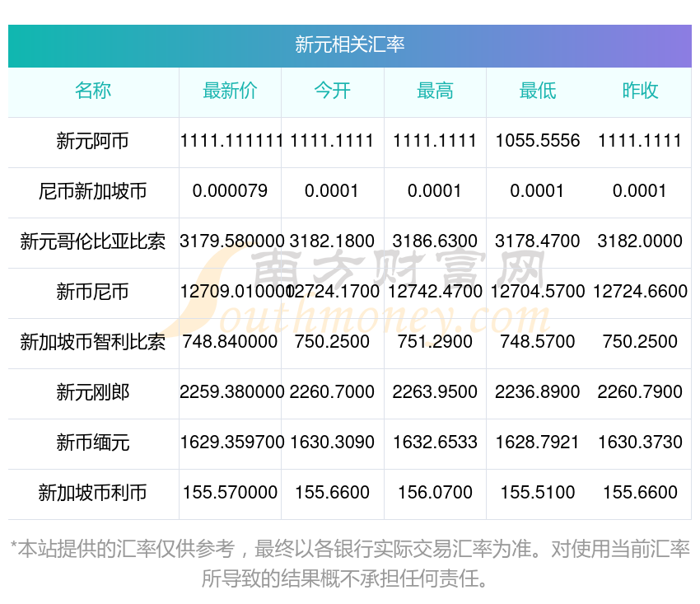Select the 最新价 column header

[x=230, y=91]
